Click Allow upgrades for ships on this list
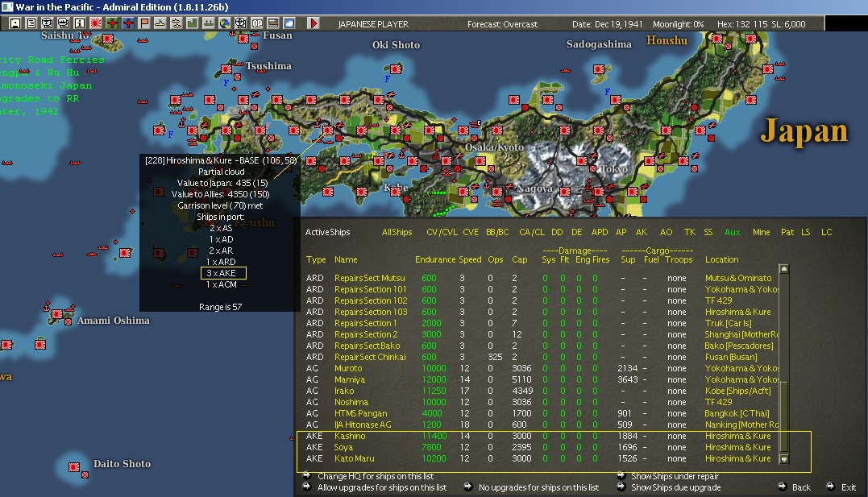The image size is (868, 497). click(x=382, y=487)
